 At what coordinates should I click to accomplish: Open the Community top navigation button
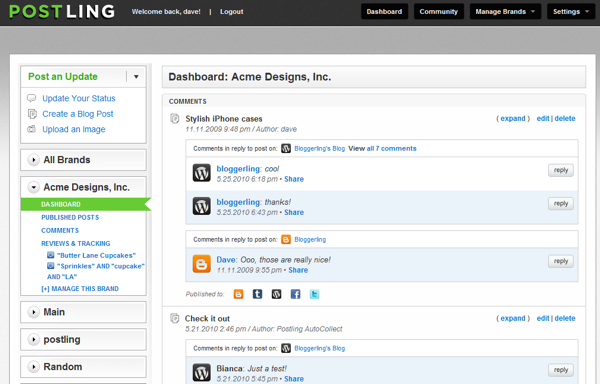[x=439, y=11]
